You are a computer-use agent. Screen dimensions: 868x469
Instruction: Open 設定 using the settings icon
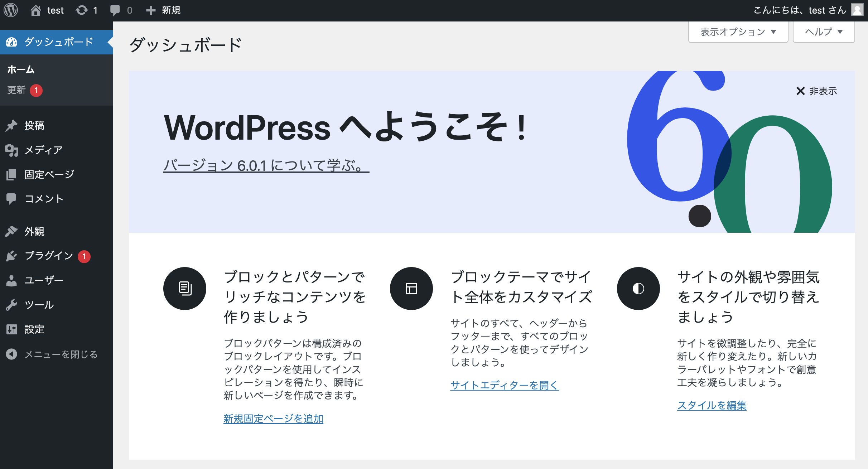coord(12,329)
